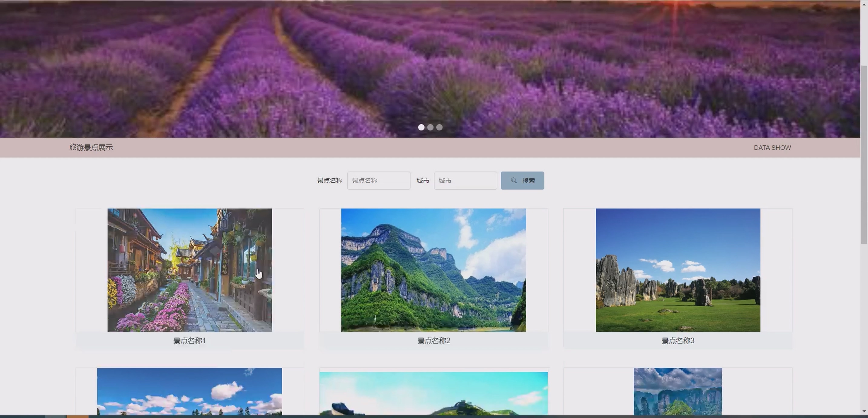Click the scrollbar down arrow
The image size is (868, 418).
coord(864,411)
